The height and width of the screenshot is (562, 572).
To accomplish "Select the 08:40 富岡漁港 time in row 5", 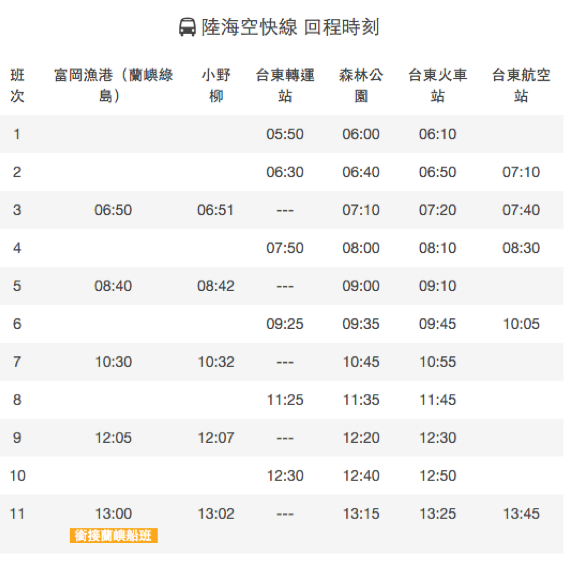I will (x=113, y=286).
